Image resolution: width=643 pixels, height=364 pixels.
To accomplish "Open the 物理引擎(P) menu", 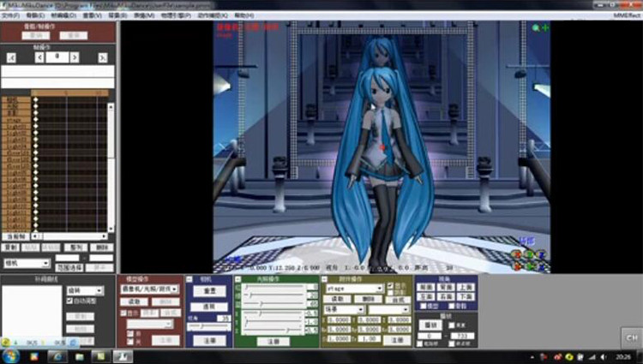I will coord(176,15).
